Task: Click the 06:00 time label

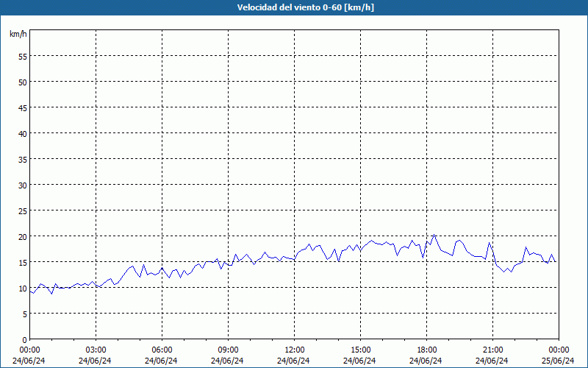Action: point(162,350)
